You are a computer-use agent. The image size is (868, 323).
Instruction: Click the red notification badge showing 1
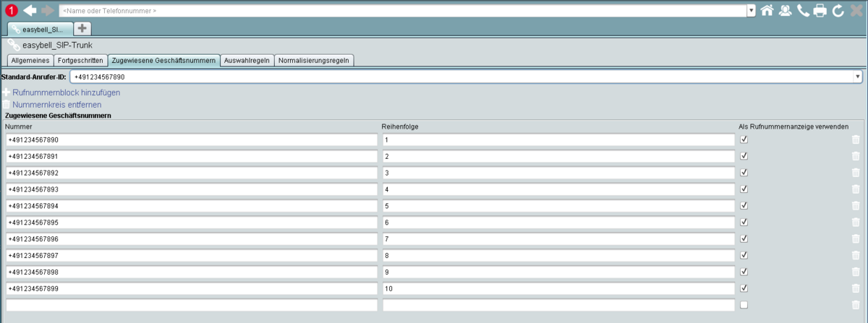[11, 10]
